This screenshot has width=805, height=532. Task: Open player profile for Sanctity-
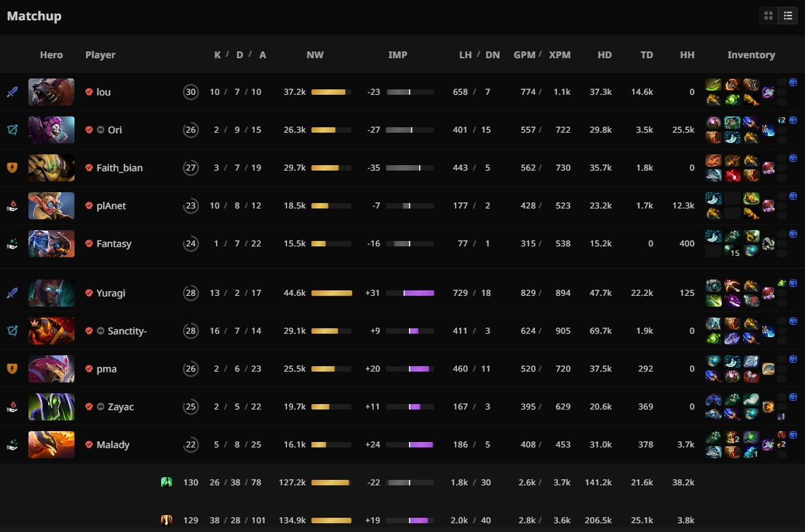coord(127,331)
